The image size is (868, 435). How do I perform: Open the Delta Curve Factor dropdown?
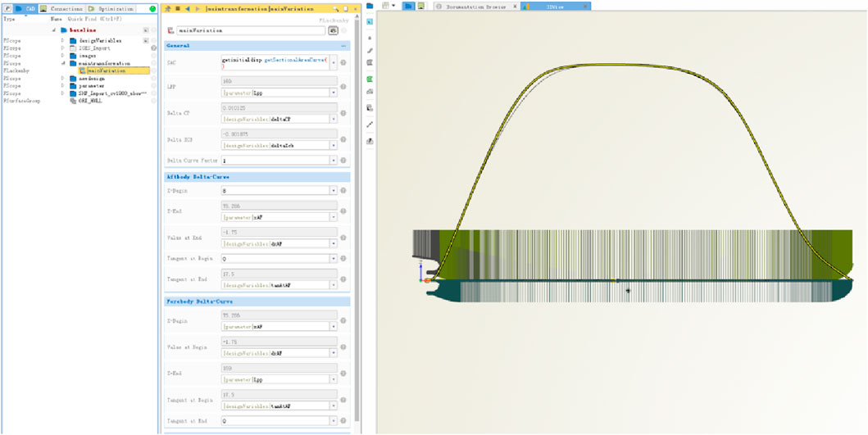334,161
